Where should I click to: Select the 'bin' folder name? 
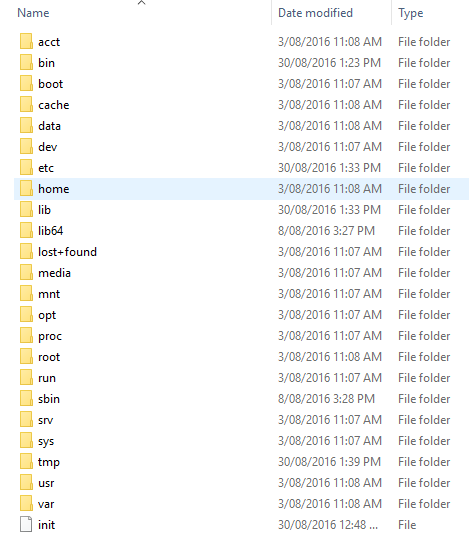[x=46, y=63]
